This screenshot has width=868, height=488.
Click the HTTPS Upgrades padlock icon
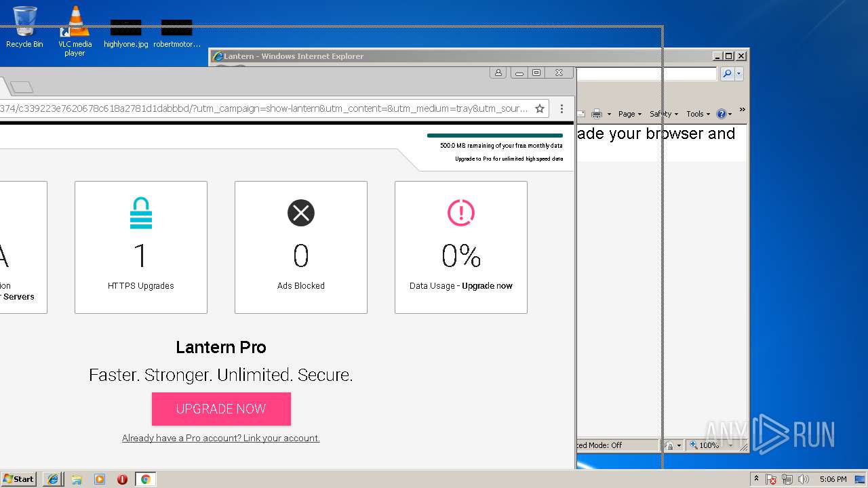point(141,213)
